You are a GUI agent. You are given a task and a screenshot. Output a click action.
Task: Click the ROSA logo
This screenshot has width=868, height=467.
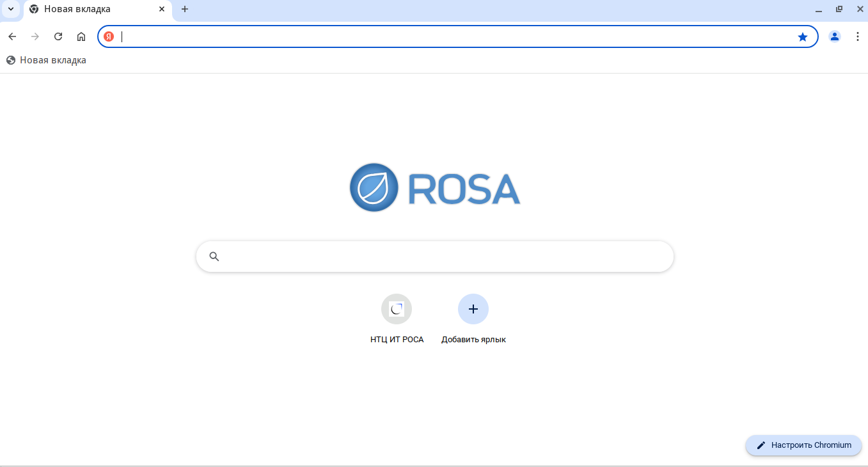[x=435, y=187]
